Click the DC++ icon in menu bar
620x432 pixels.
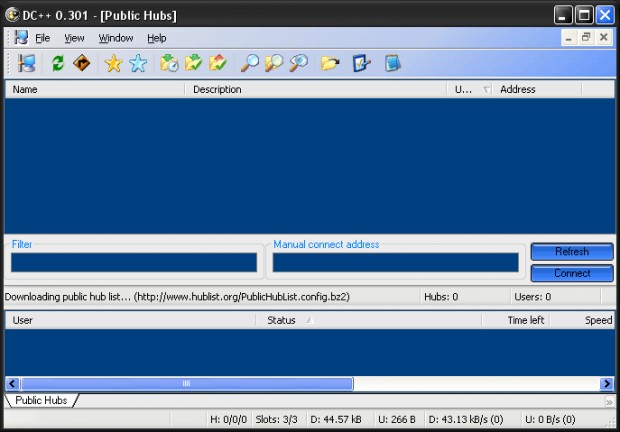(x=21, y=38)
